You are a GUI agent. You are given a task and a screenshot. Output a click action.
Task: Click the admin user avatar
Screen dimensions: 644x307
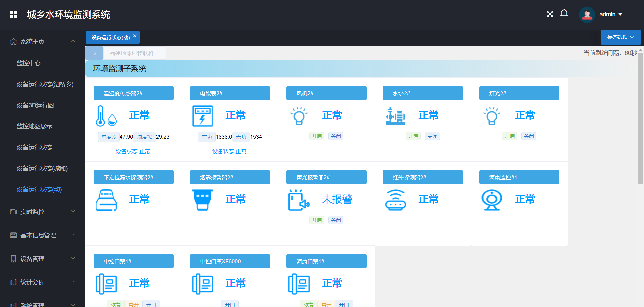[x=587, y=15]
